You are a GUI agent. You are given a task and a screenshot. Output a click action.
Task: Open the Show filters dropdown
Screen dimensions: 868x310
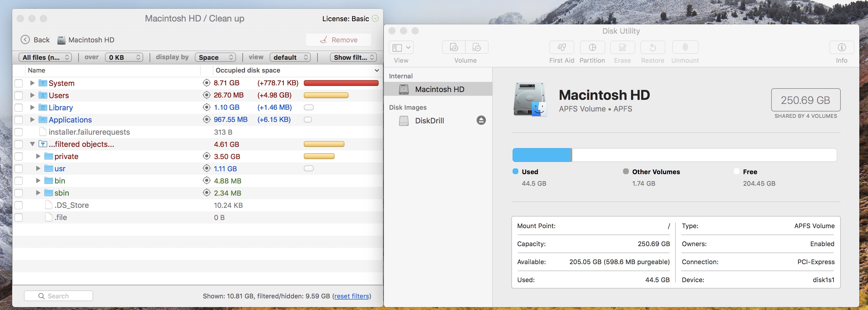[353, 57]
